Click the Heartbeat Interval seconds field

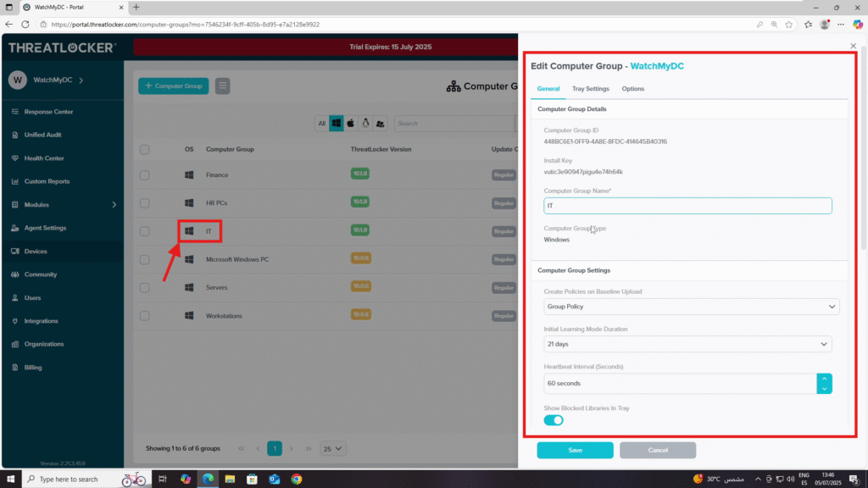tap(680, 384)
